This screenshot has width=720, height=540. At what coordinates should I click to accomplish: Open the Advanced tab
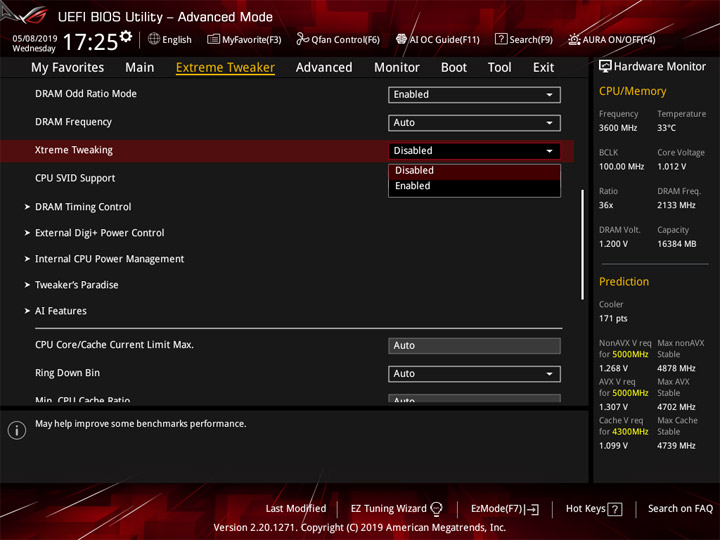point(324,68)
